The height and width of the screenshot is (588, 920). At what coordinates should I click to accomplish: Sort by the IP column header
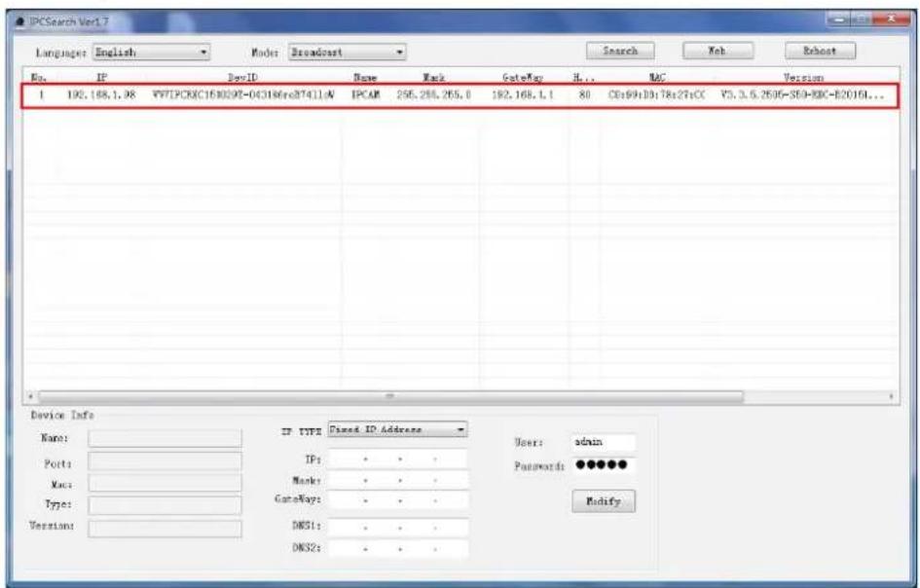pyautogui.click(x=101, y=78)
